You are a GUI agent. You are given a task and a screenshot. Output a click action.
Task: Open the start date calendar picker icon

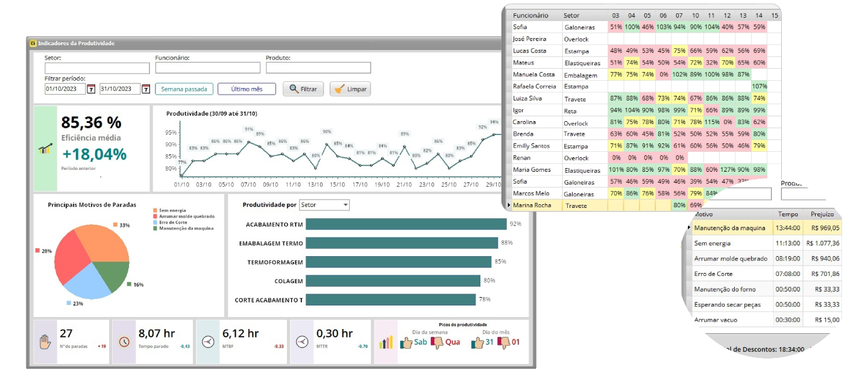pyautogui.click(x=91, y=89)
